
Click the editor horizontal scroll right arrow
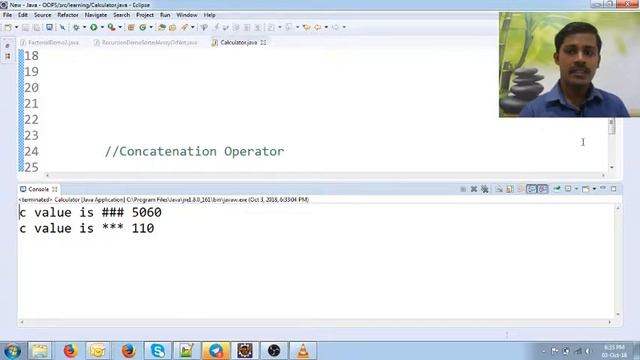[x=603, y=175]
